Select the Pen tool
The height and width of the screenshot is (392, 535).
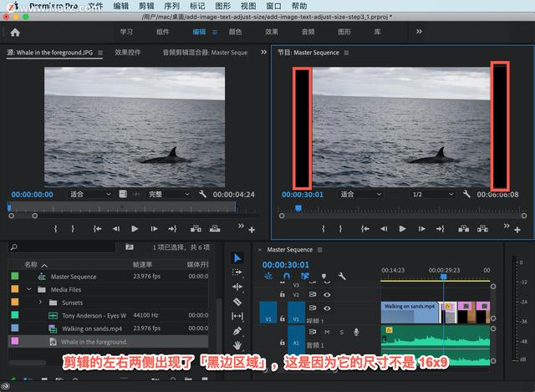point(237,331)
